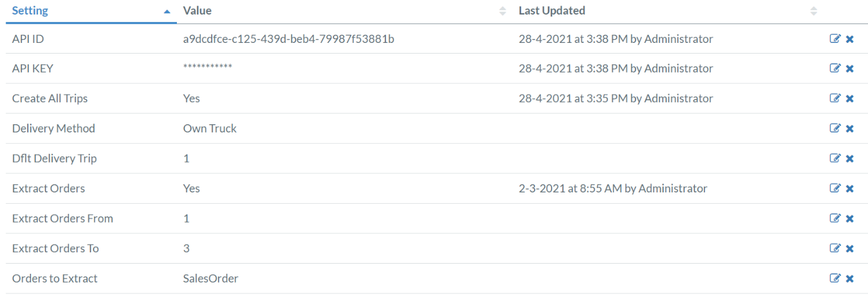The width and height of the screenshot is (868, 299).
Task: Edit the Extract Orders setting
Action: (x=835, y=189)
